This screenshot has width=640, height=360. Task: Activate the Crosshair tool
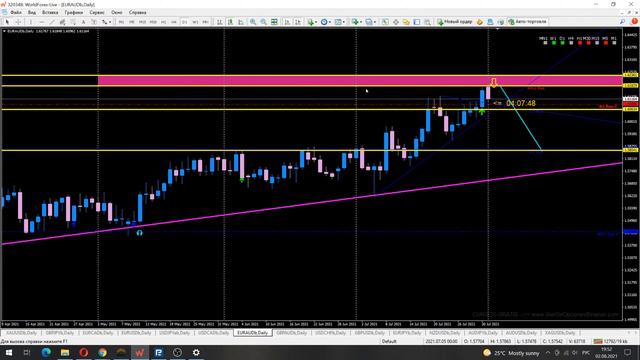tap(18, 22)
